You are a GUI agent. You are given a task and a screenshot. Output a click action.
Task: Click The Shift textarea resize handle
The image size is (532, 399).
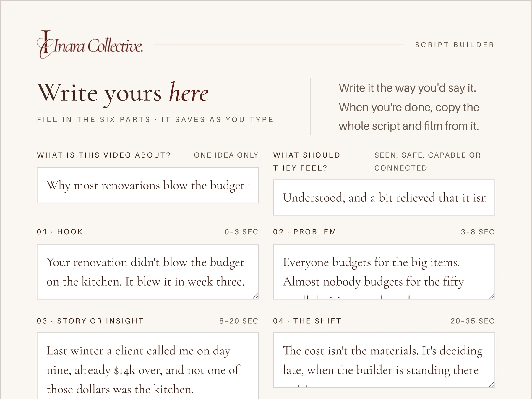click(492, 385)
